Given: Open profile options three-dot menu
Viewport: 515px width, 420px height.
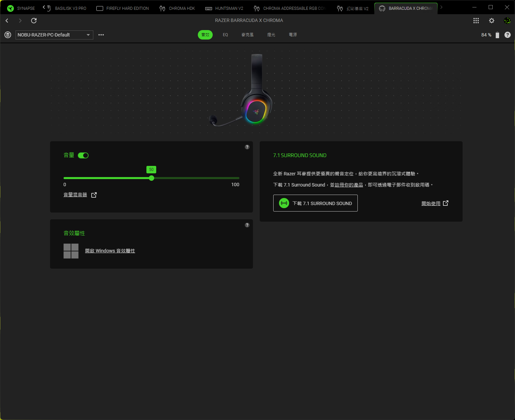Looking at the screenshot, I should [101, 35].
